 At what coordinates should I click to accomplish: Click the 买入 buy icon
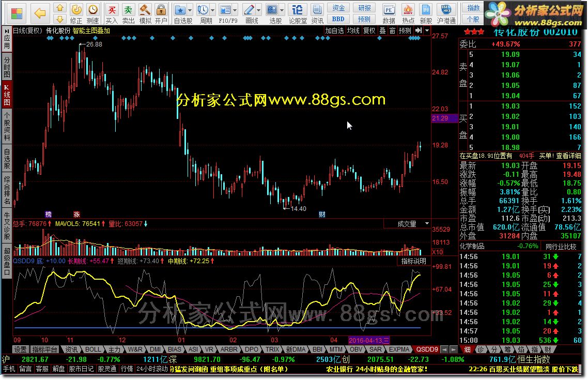[x=112, y=13]
